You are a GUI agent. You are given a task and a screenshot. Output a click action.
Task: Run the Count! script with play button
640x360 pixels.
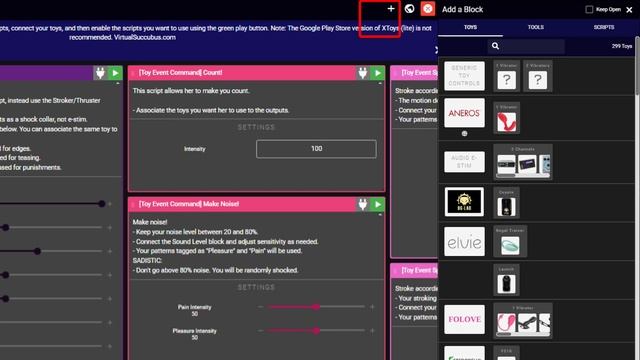tap(378, 73)
